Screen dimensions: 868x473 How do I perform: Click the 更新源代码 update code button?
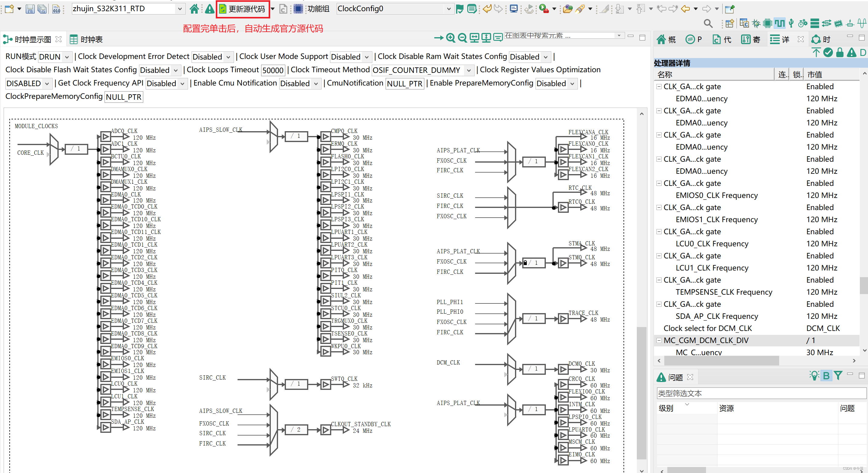click(x=243, y=9)
